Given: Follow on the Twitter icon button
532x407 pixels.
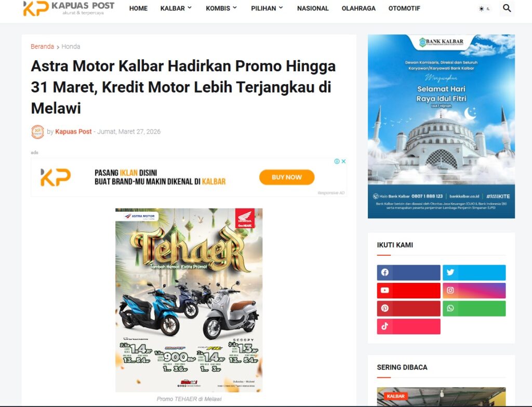Looking at the screenshot, I should pos(474,272).
